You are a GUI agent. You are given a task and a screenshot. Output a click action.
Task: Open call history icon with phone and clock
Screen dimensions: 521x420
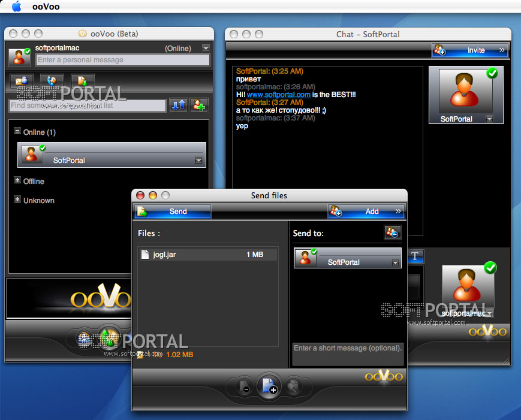click(52, 80)
